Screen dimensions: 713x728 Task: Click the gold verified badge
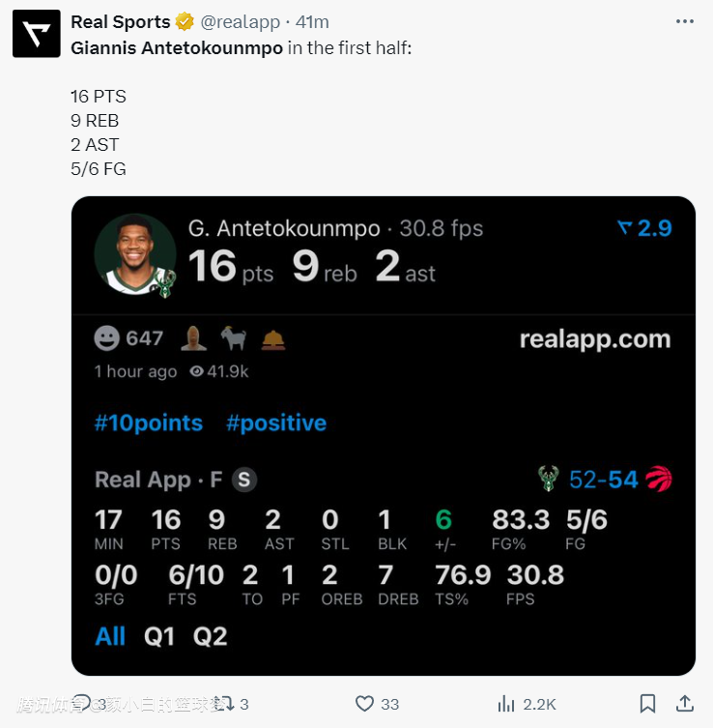click(x=185, y=22)
